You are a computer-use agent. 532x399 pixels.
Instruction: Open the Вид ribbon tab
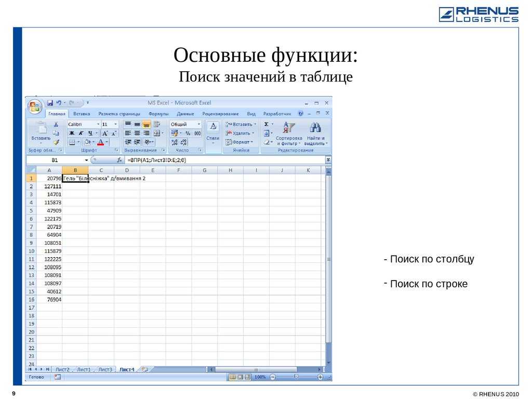[x=251, y=114]
